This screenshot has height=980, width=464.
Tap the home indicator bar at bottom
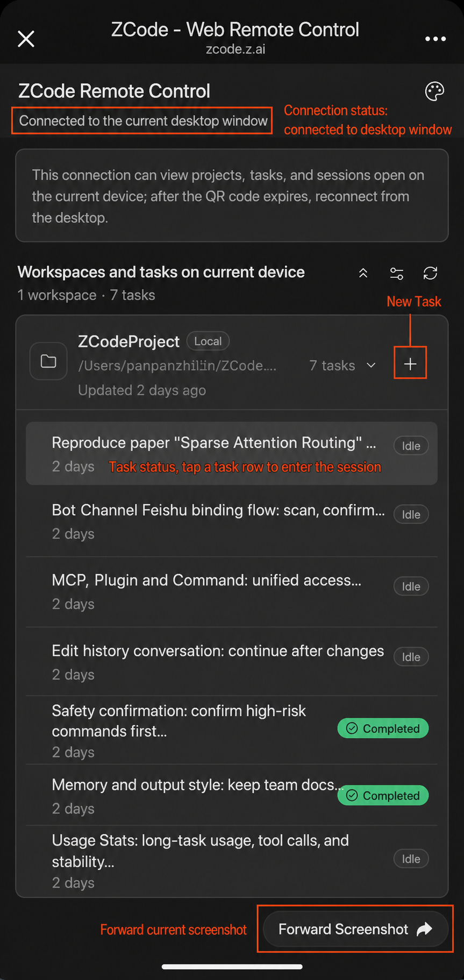coord(232,967)
